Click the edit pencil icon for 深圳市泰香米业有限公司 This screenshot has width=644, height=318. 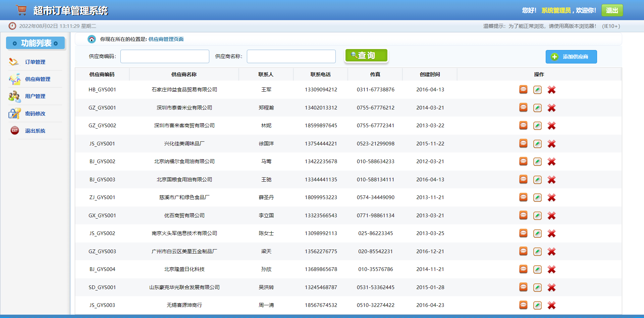pos(537,108)
